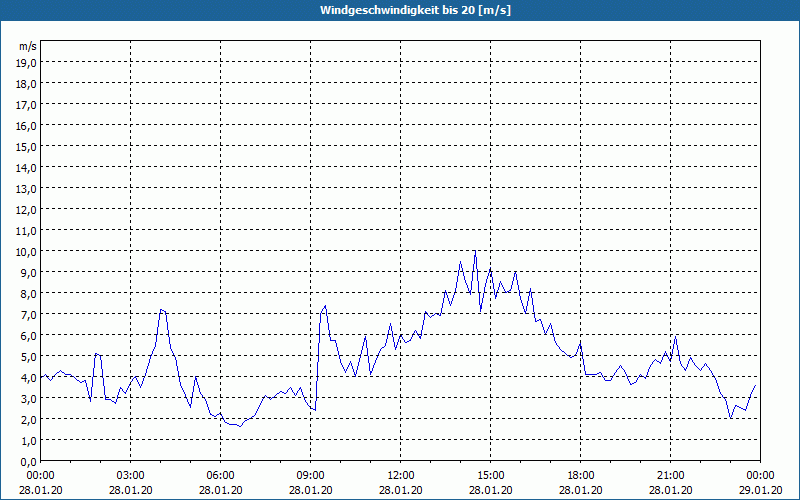This screenshot has width=800, height=500.
Task: Click the chart title 'Windgeschwindigkeit bis 20 [m/s]'
Action: pyautogui.click(x=415, y=10)
